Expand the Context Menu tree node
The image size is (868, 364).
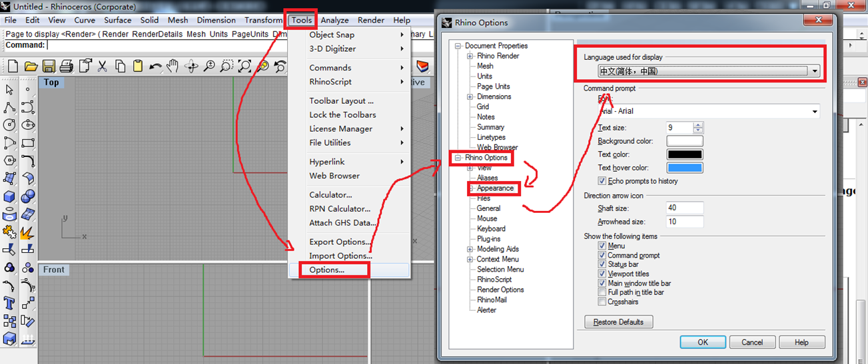pyautogui.click(x=470, y=259)
